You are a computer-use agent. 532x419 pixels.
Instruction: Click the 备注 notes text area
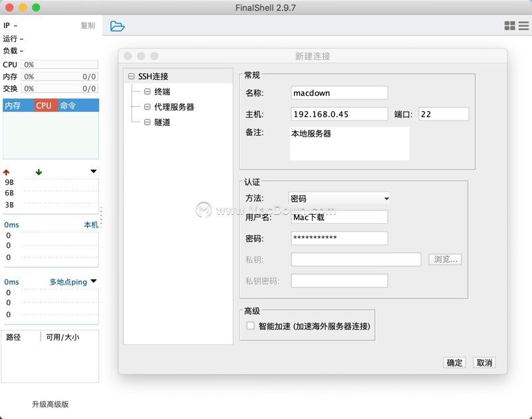(x=350, y=144)
